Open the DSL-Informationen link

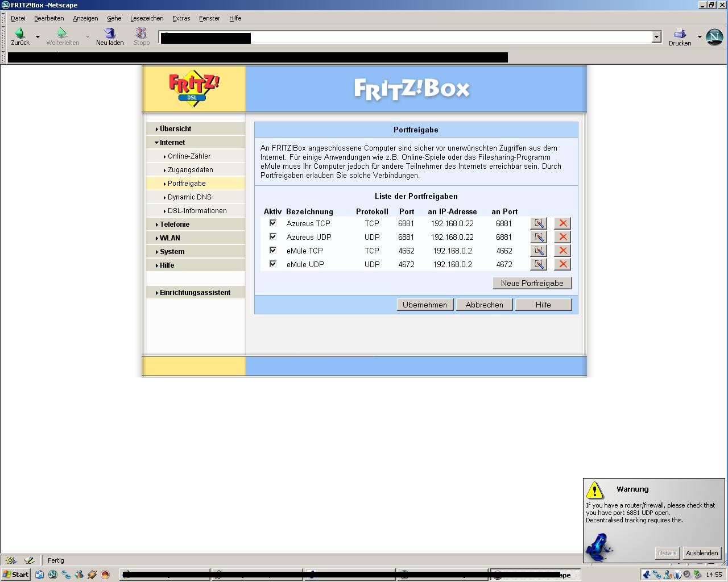197,211
